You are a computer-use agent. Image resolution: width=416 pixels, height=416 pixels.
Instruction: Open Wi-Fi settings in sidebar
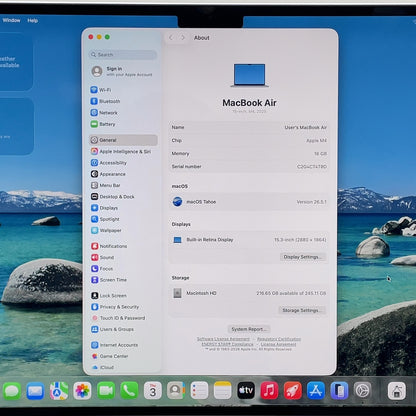pos(101,90)
